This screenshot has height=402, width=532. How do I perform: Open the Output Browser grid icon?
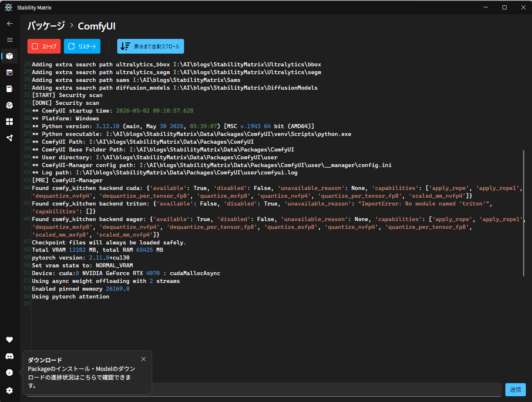coord(9,122)
